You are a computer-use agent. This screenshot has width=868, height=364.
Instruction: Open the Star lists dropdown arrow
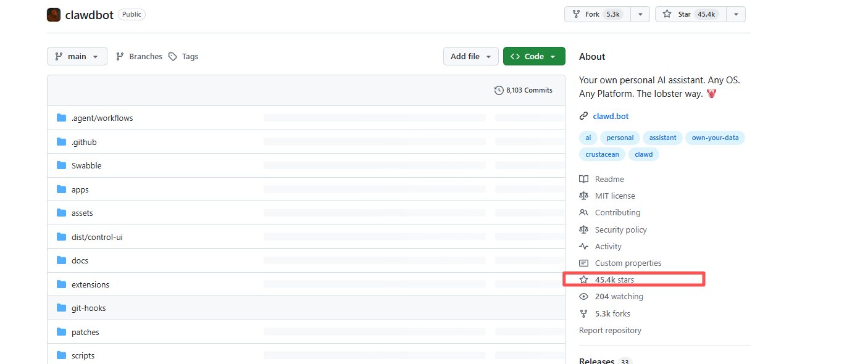pos(736,14)
